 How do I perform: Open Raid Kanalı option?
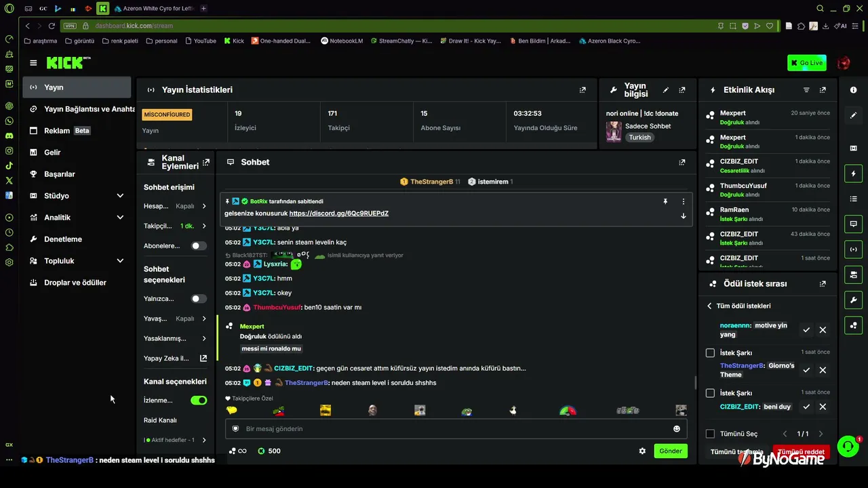click(160, 420)
